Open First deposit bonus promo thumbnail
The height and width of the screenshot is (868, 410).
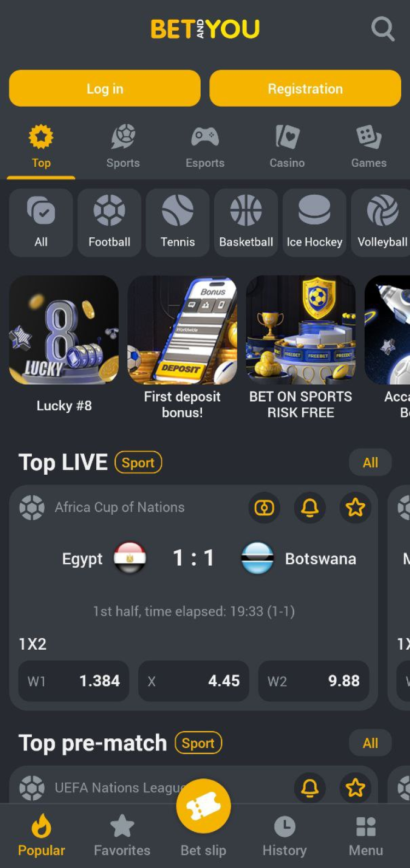click(x=182, y=330)
